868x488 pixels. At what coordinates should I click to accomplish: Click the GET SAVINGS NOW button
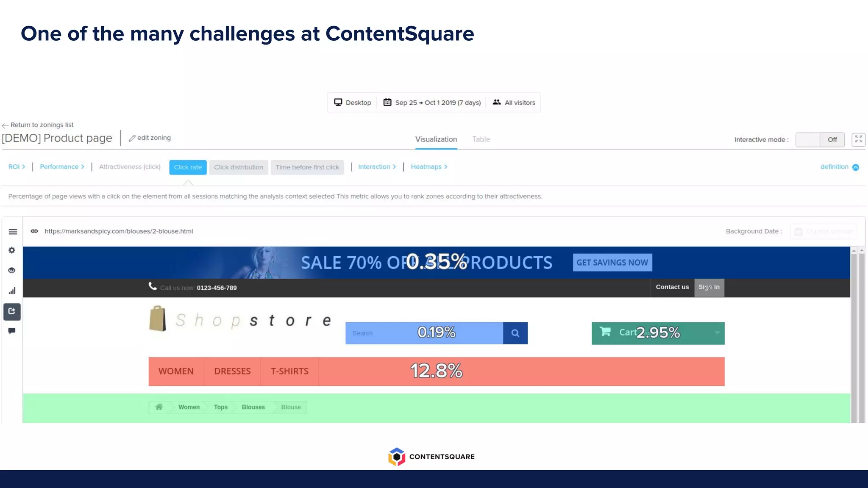pyautogui.click(x=612, y=263)
